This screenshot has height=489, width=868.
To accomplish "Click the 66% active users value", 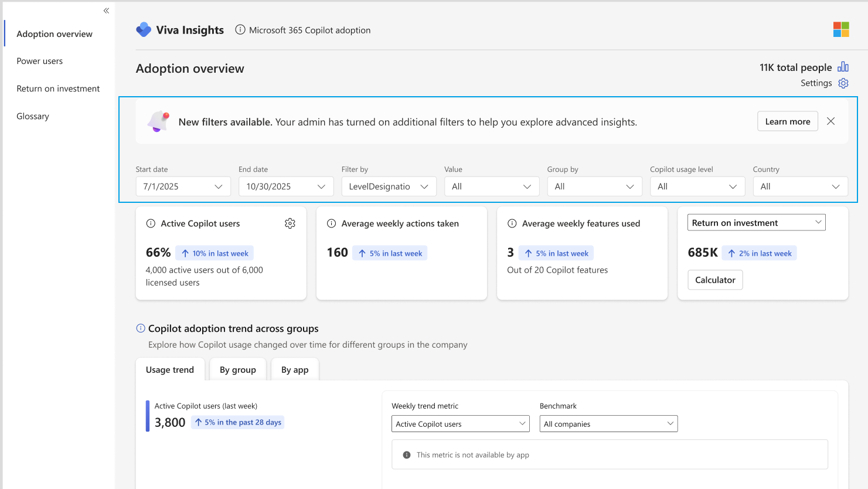I will point(158,253).
